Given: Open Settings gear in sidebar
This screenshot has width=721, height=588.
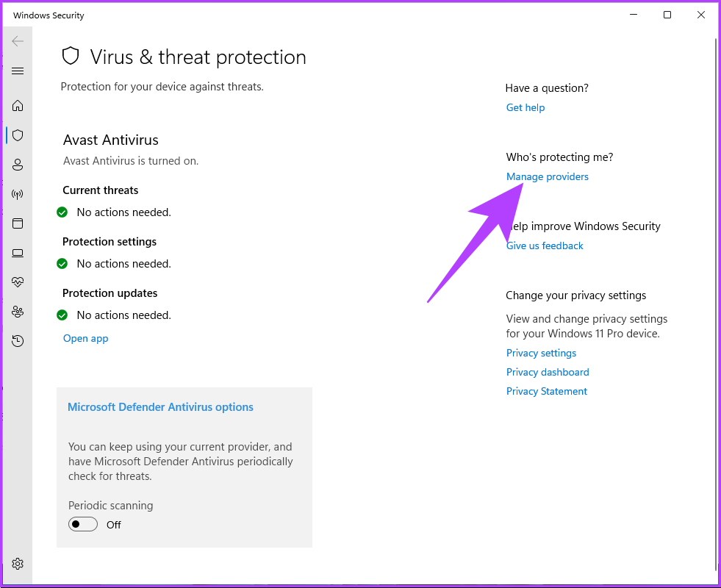Looking at the screenshot, I should click(x=18, y=564).
